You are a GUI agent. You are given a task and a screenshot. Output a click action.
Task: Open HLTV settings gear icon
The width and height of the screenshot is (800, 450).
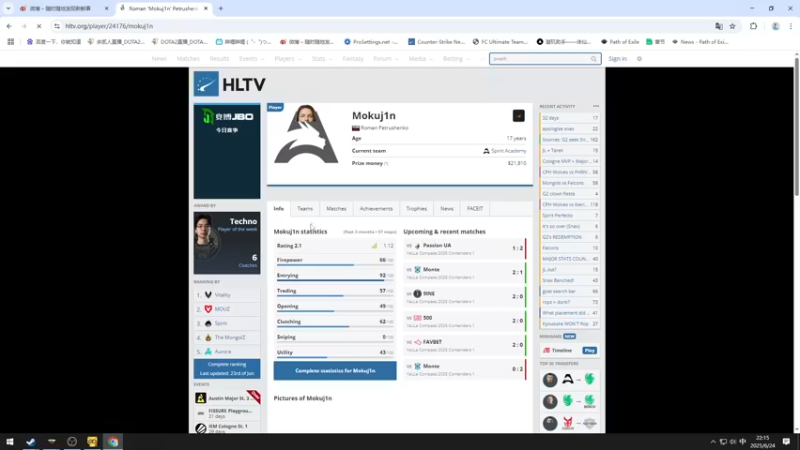(x=639, y=59)
